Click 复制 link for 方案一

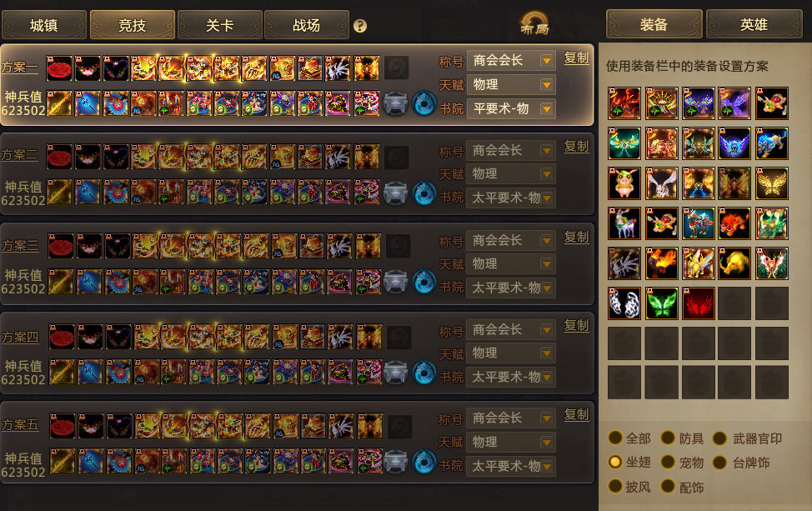[x=576, y=58]
